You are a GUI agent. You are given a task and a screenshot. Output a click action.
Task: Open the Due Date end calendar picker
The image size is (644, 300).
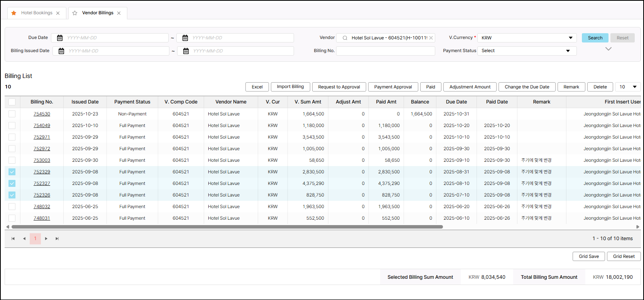tap(185, 38)
